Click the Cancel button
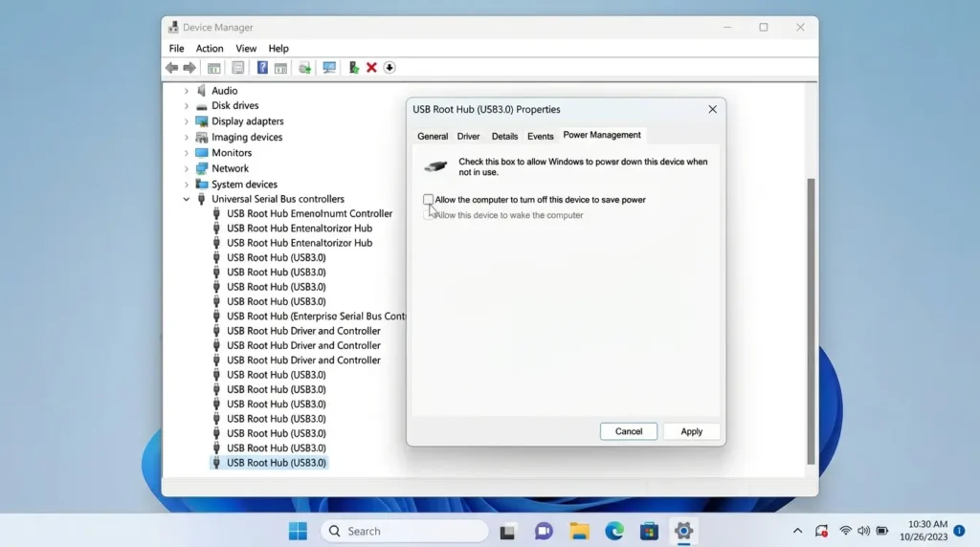The height and width of the screenshot is (547, 980). point(629,431)
